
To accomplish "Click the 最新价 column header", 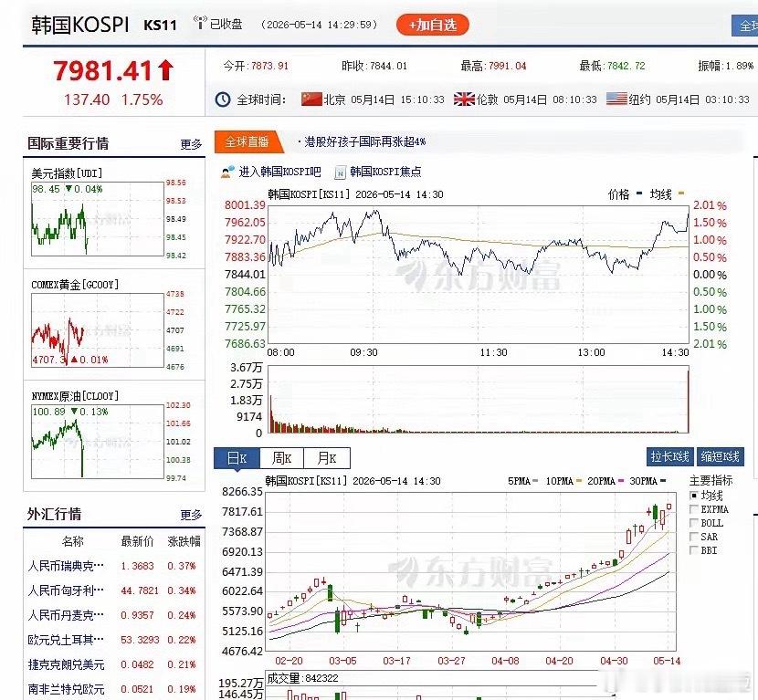I will [x=137, y=541].
